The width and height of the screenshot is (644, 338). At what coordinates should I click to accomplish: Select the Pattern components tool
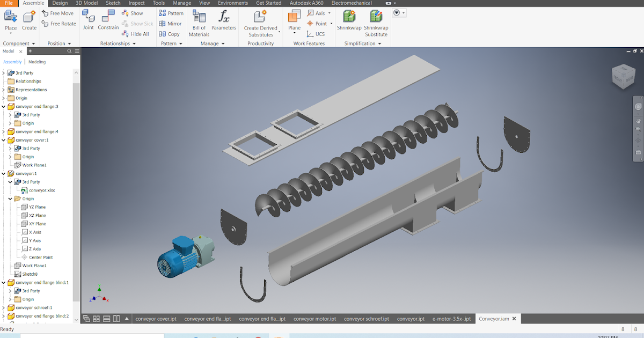[171, 13]
